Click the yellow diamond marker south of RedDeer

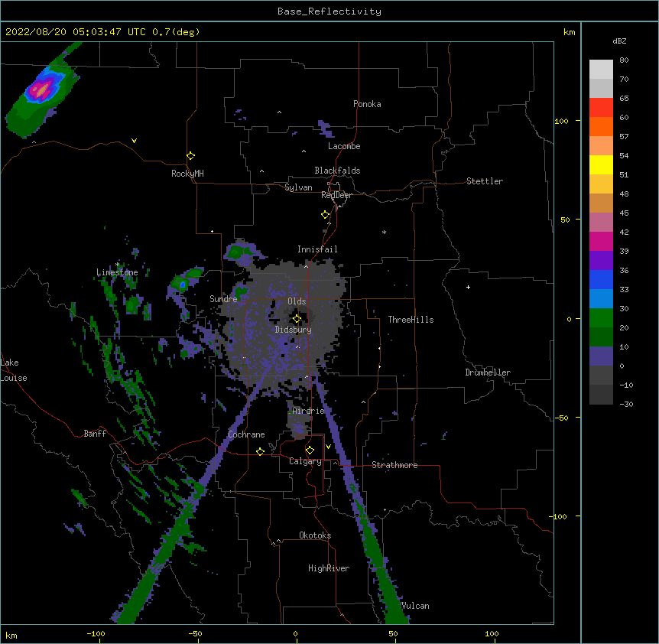click(325, 215)
